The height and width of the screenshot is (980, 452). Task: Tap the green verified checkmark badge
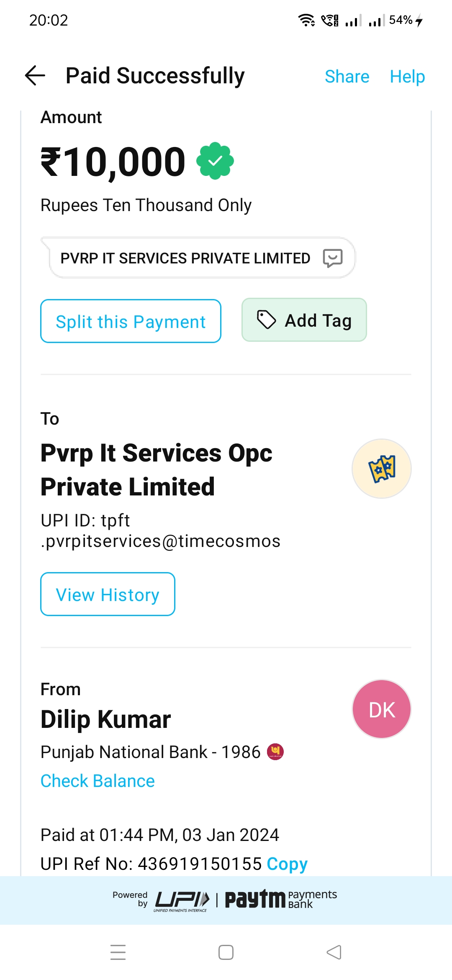[x=215, y=161]
